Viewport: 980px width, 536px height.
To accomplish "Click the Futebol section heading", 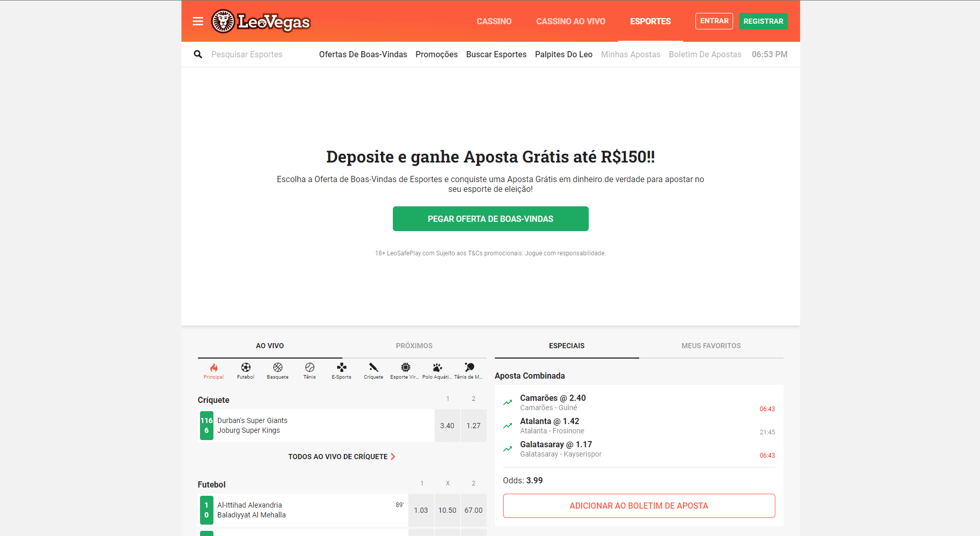I will pyautogui.click(x=211, y=484).
